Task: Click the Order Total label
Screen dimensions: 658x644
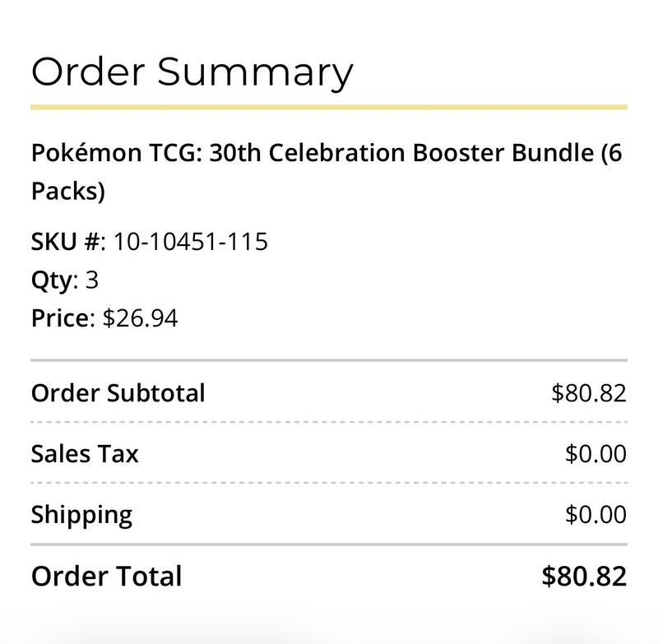Action: point(107,576)
